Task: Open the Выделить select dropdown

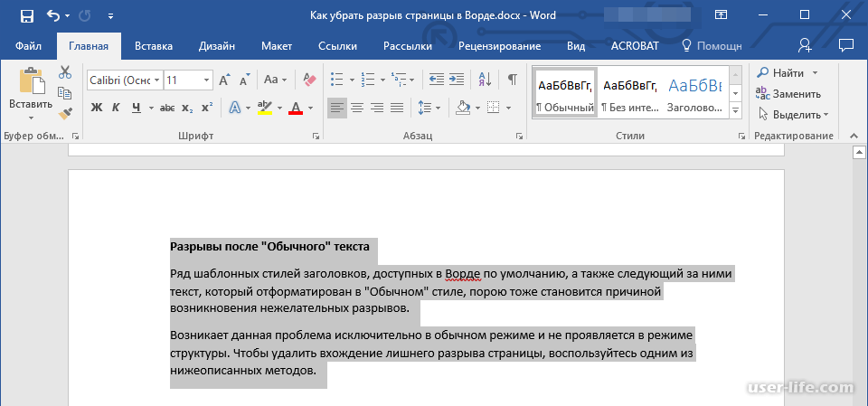Action: pos(793,115)
